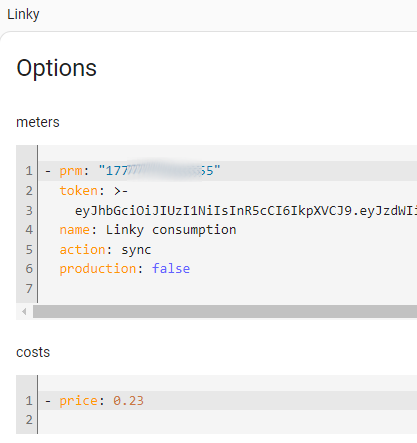Viewport: 417px width, 443px height.
Task: Click the word 'sync' in the meters editor
Action: point(136,250)
